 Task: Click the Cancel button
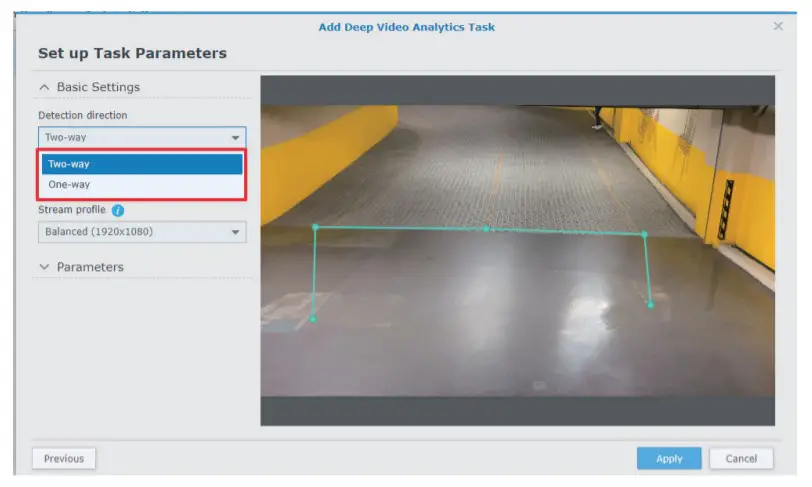click(741, 459)
